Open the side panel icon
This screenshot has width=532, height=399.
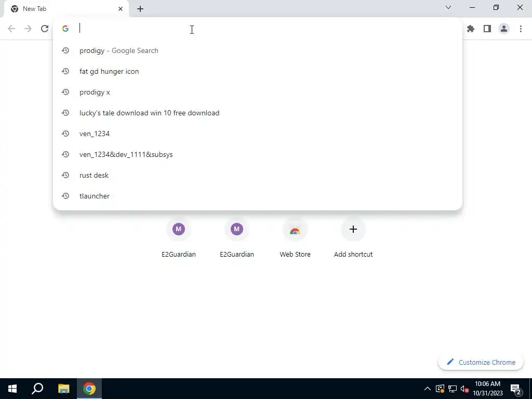click(x=487, y=29)
